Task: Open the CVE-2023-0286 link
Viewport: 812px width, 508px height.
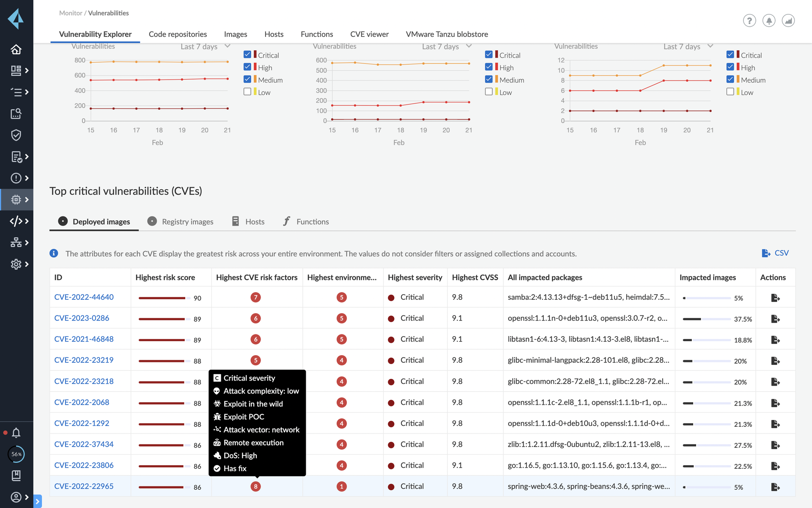Action: tap(82, 318)
